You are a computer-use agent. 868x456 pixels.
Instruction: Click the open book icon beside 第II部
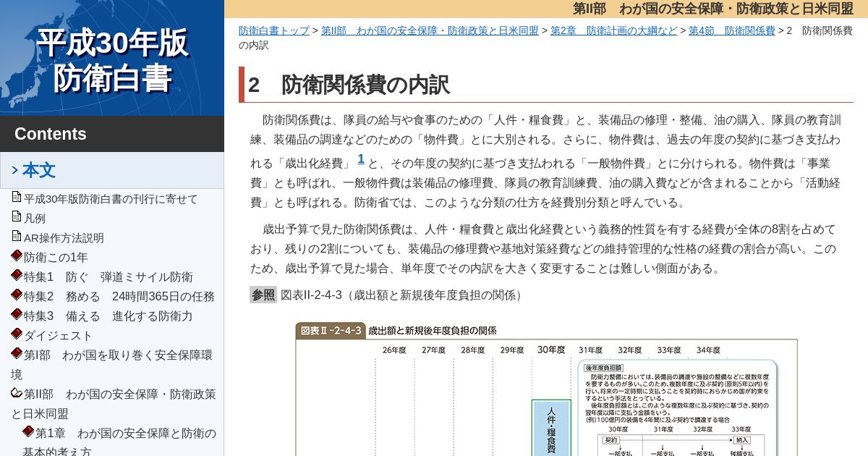click(x=17, y=393)
